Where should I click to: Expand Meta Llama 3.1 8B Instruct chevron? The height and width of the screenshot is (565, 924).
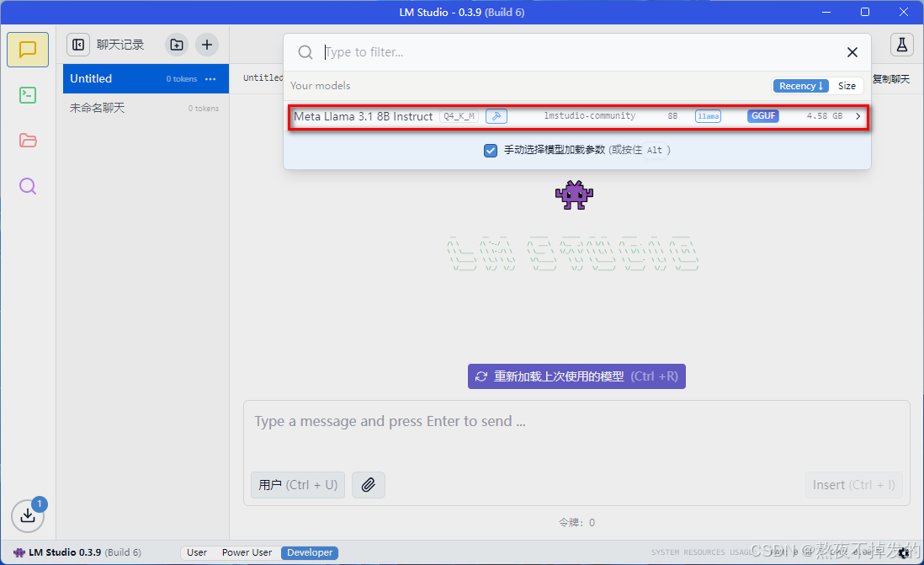point(858,116)
